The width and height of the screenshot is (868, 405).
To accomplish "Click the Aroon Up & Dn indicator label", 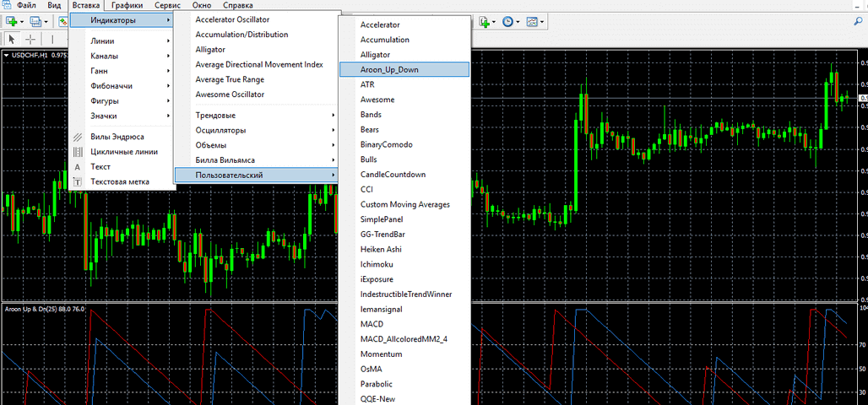I will click(44, 309).
